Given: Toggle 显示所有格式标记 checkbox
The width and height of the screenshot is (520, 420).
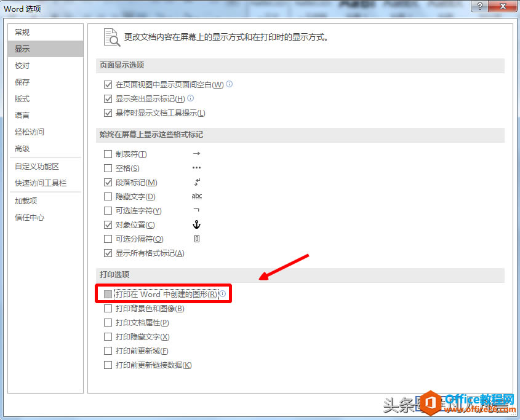Looking at the screenshot, I should pos(108,253).
